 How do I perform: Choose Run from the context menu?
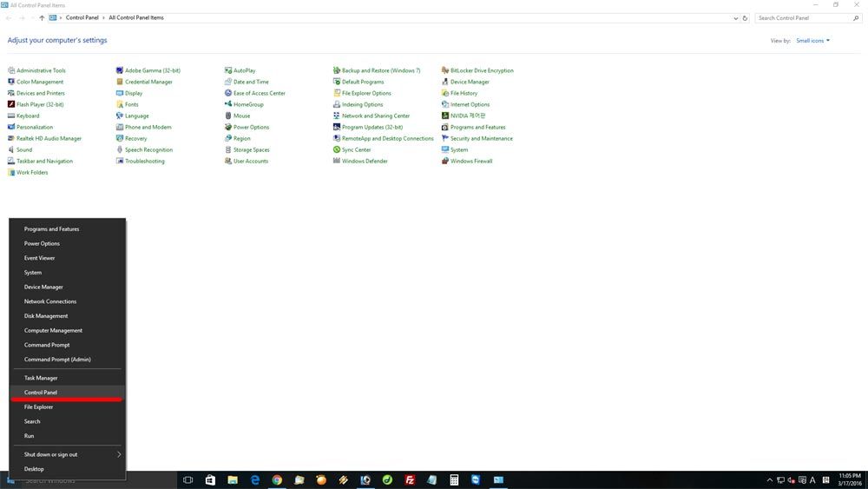click(68, 436)
